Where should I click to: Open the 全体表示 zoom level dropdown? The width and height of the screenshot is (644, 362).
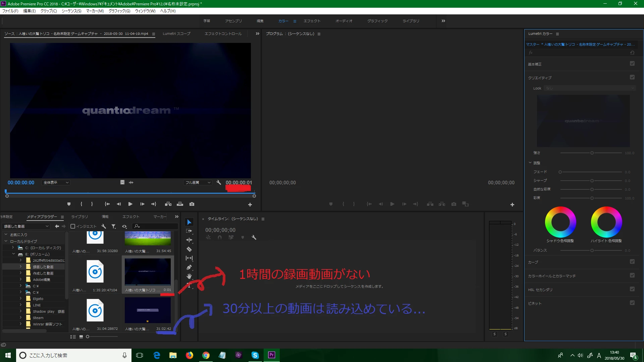click(x=56, y=183)
